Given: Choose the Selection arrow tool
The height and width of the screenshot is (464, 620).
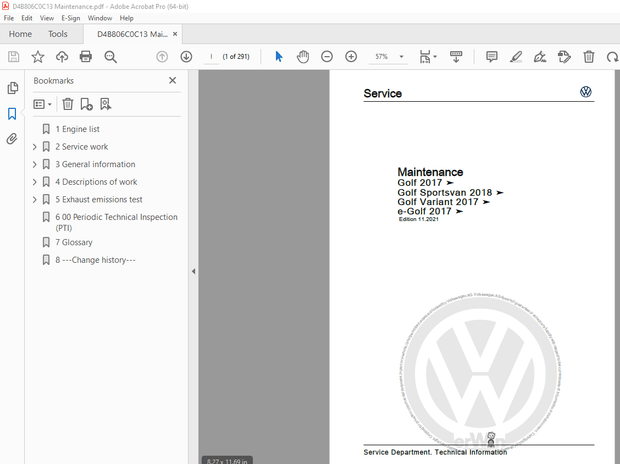Looking at the screenshot, I should [279, 57].
